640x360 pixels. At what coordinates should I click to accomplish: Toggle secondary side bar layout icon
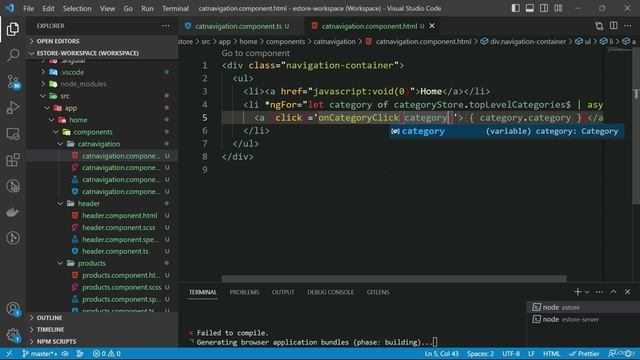pyautogui.click(x=544, y=8)
